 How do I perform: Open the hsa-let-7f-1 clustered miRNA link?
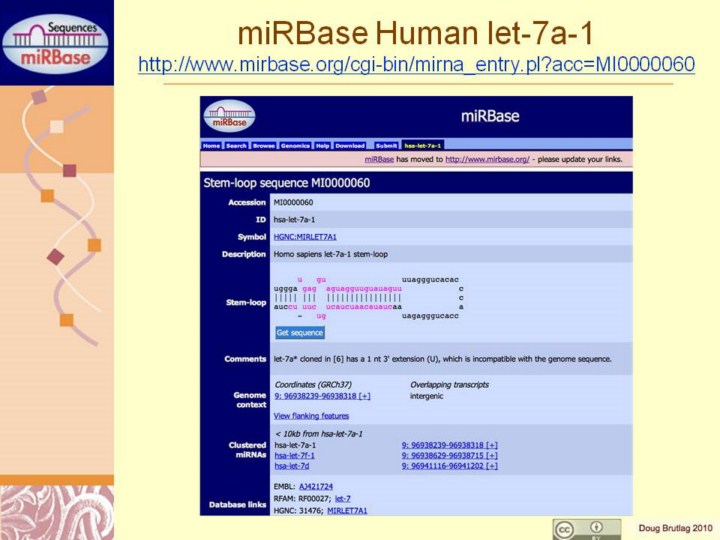click(294, 455)
